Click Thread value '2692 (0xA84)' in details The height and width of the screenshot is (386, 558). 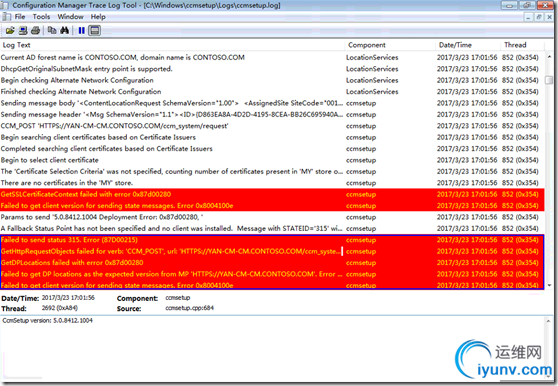tap(60, 308)
